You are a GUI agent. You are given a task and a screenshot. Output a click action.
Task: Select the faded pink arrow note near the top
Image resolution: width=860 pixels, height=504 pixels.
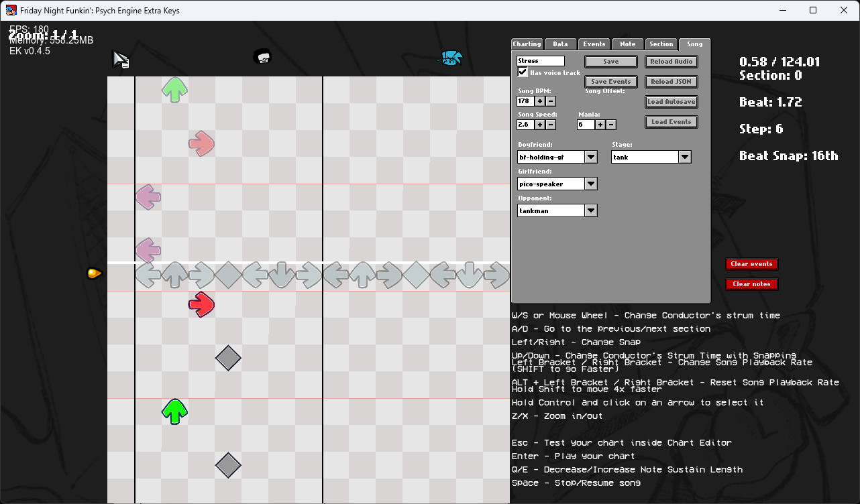point(201,141)
